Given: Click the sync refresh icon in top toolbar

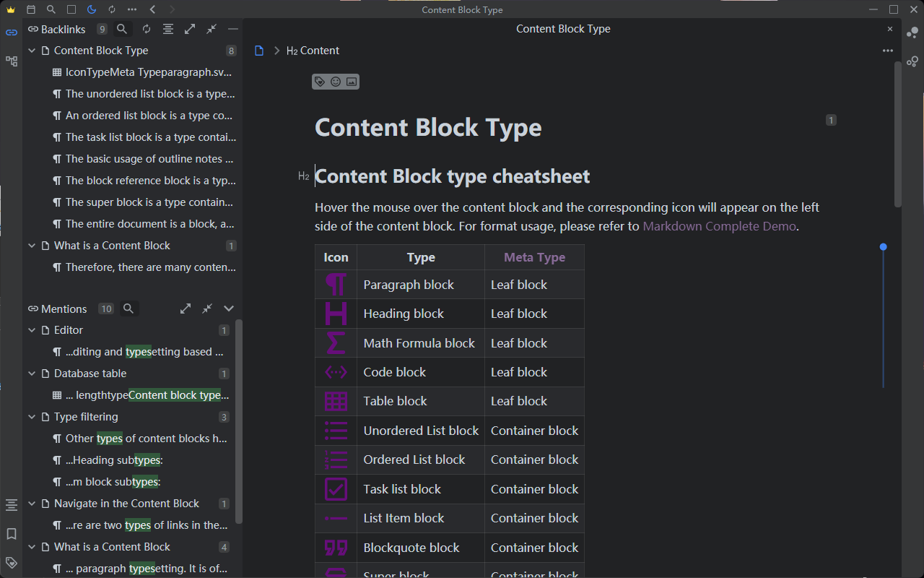Looking at the screenshot, I should pyautogui.click(x=111, y=9).
